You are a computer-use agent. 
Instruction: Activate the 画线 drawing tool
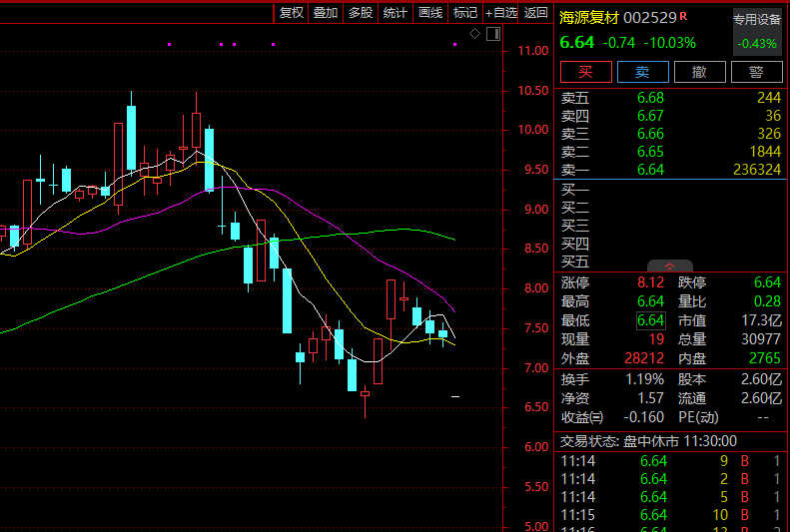pyautogui.click(x=430, y=13)
